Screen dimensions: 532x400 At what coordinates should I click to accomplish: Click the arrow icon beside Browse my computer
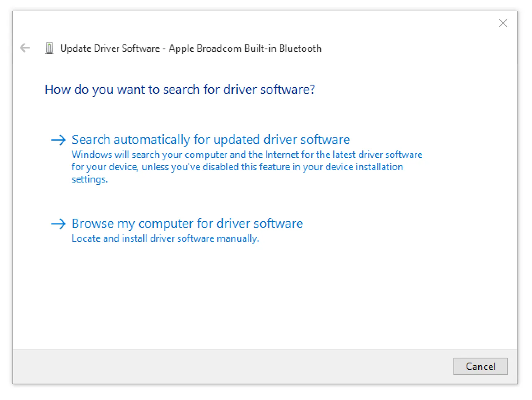coord(58,224)
